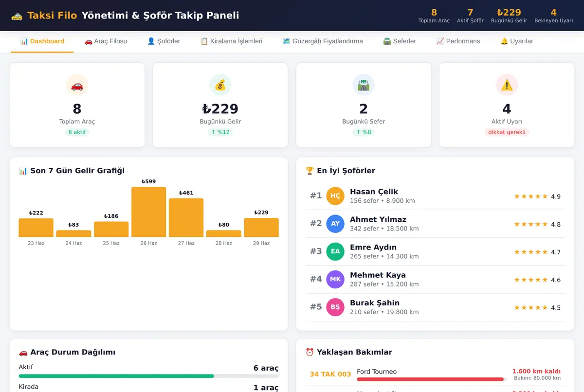
Task: Switch to the Seferler tab
Action: [400, 41]
